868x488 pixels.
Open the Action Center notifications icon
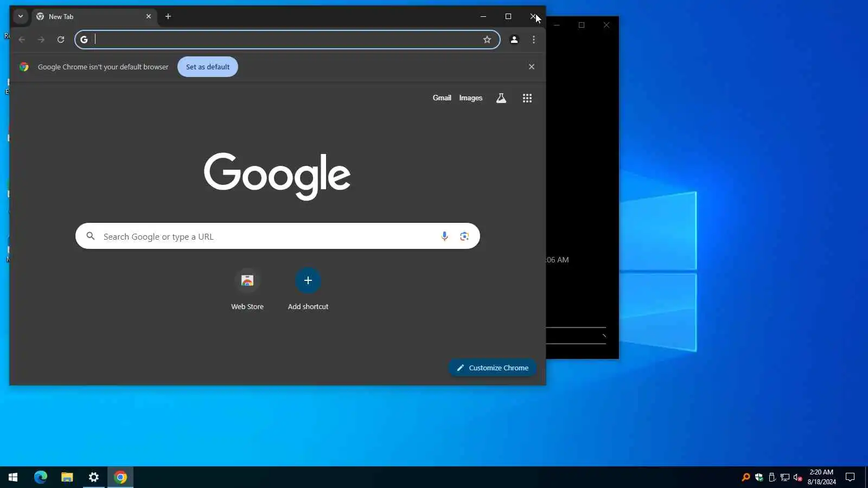(x=850, y=477)
